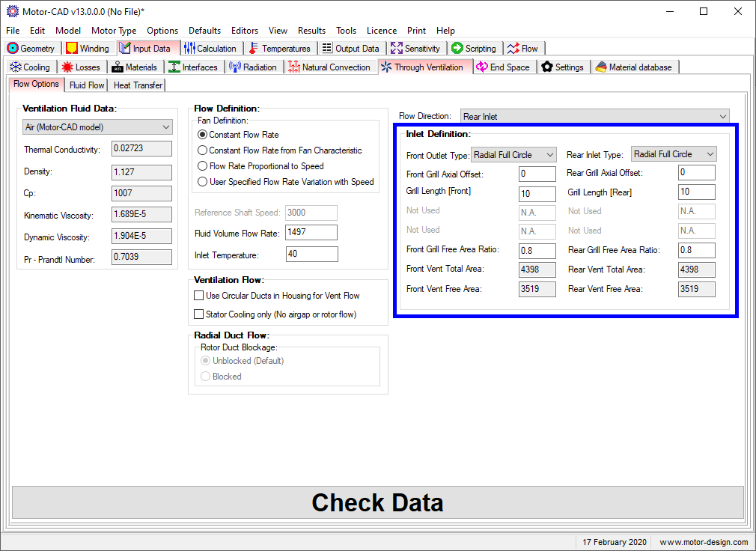Open the Calculation tab icon
756x551 pixels.
coord(189,49)
